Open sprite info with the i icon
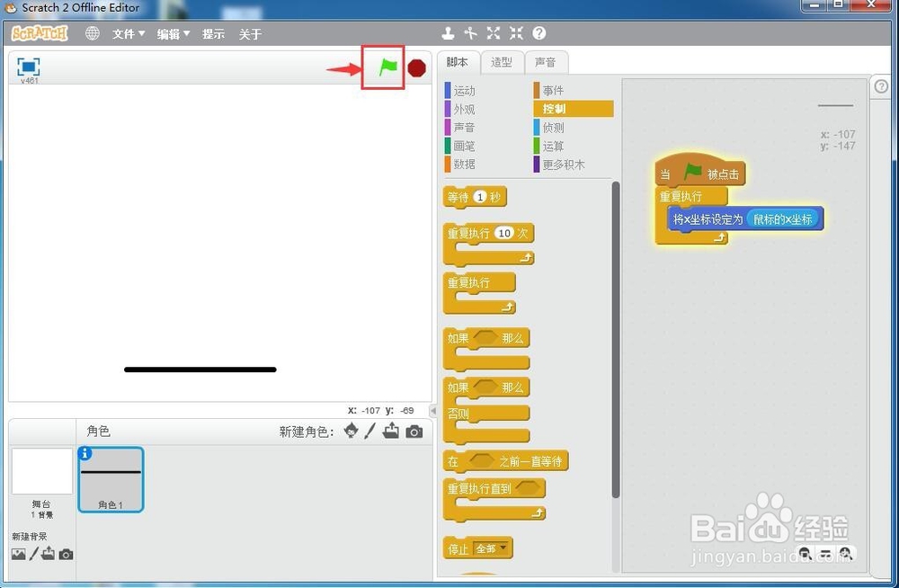Viewport: 899px width, 588px height. pos(85,454)
